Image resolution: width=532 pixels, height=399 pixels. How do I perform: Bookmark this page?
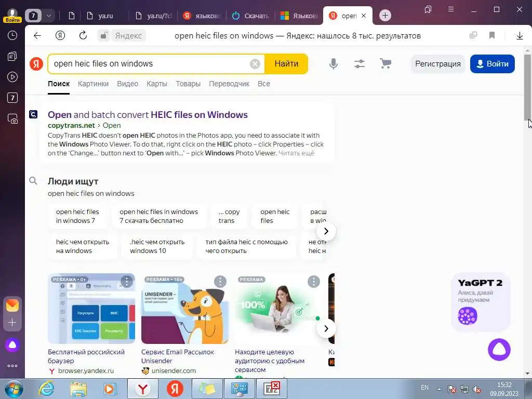tap(492, 35)
